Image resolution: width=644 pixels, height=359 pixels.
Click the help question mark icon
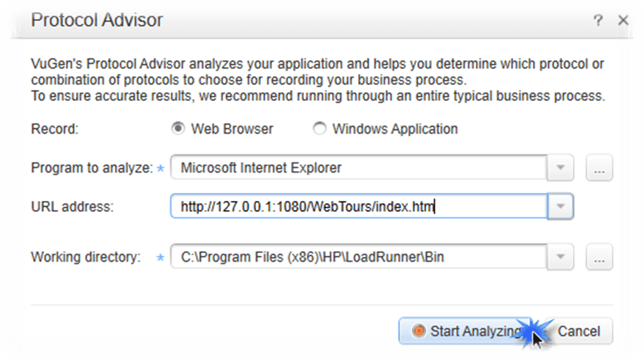click(598, 20)
